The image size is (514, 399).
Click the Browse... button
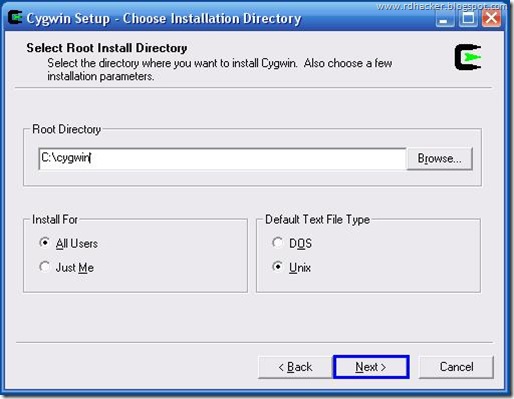point(439,159)
